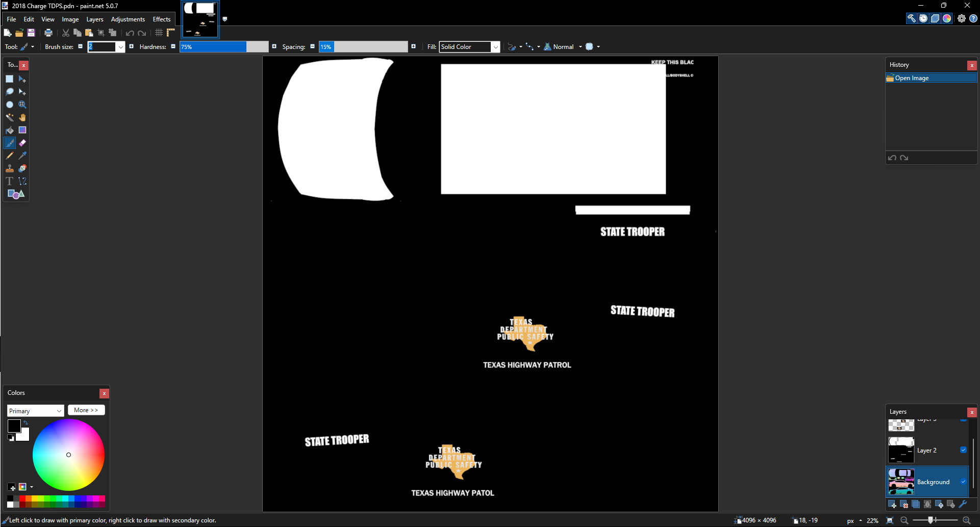Open Layer Properties wrench icon
The image size is (980, 527).
pyautogui.click(x=963, y=505)
